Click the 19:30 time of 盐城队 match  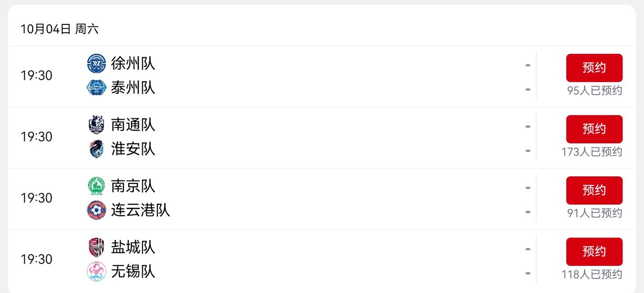pyautogui.click(x=36, y=259)
